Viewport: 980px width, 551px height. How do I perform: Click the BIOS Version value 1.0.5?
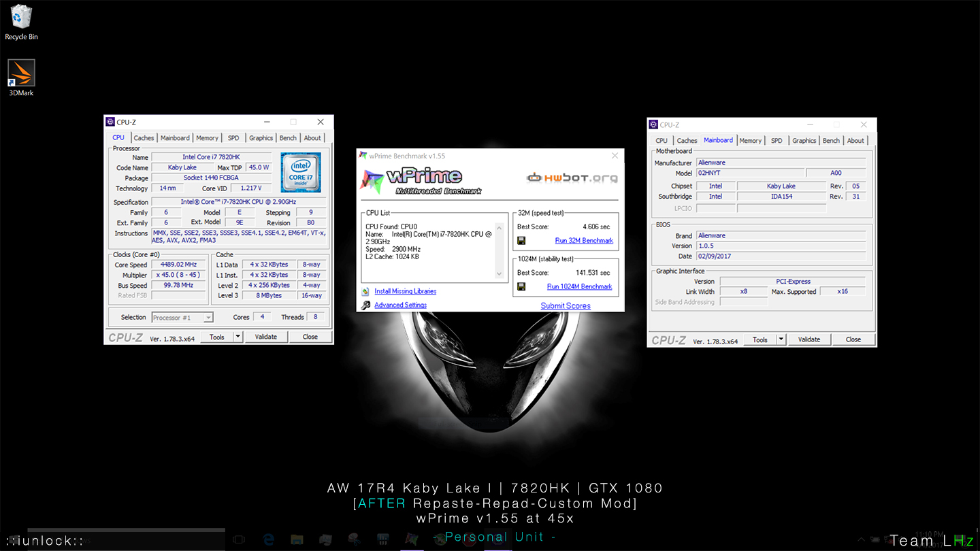tap(781, 246)
